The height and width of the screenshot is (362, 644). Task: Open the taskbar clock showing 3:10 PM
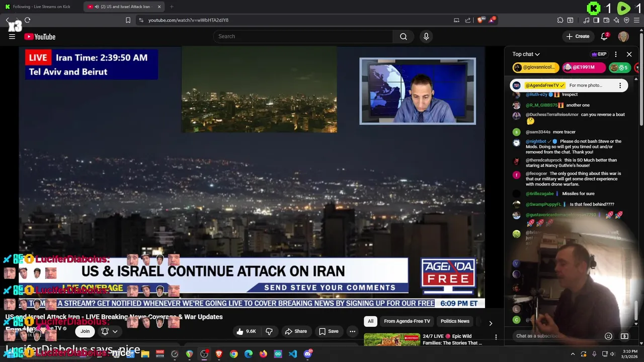(x=630, y=354)
